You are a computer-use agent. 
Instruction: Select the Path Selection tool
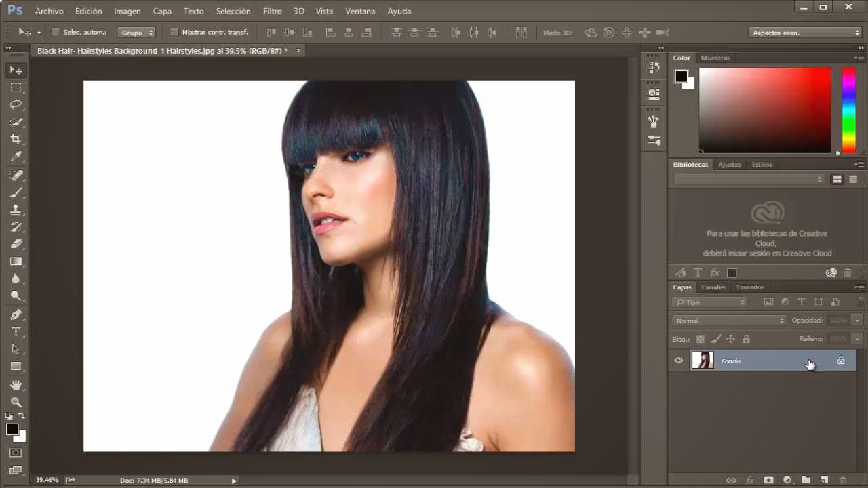coord(16,349)
